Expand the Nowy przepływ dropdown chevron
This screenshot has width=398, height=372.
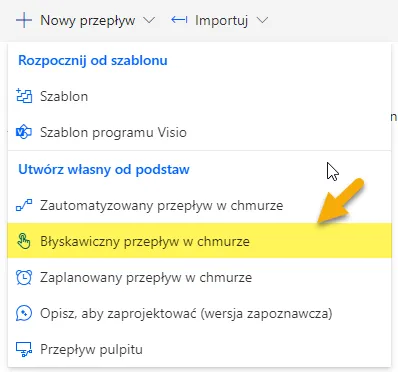pyautogui.click(x=149, y=21)
